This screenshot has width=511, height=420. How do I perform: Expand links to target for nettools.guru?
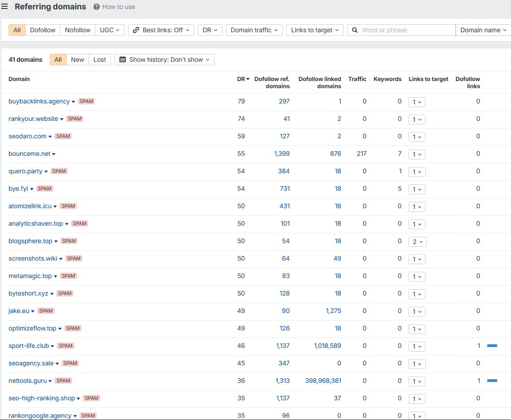tap(417, 381)
